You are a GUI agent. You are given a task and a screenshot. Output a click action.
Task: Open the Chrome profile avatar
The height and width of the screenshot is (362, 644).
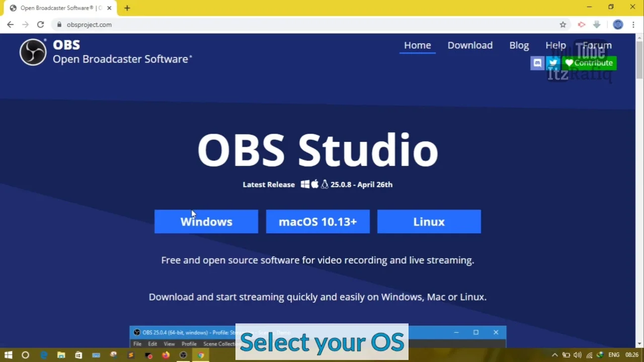coord(618,25)
